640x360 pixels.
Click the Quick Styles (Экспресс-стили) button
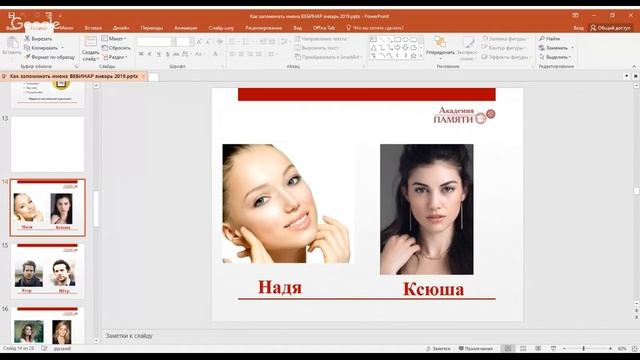coord(467,48)
